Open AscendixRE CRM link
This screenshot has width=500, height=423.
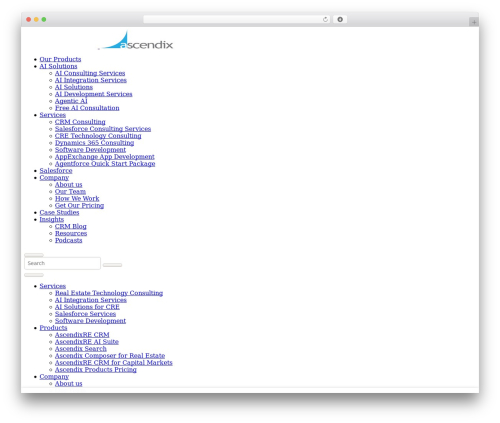[x=82, y=335]
